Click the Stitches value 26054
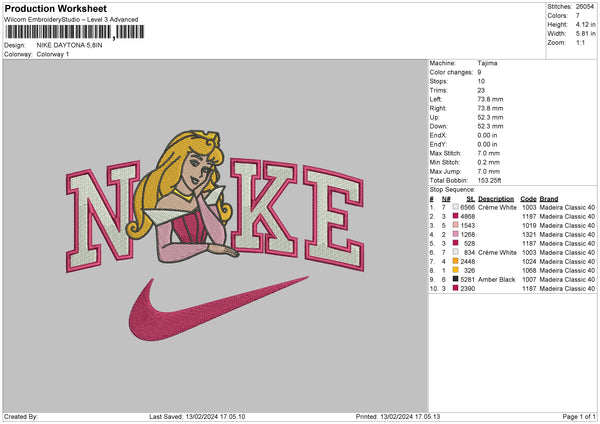600x424 pixels. point(585,7)
